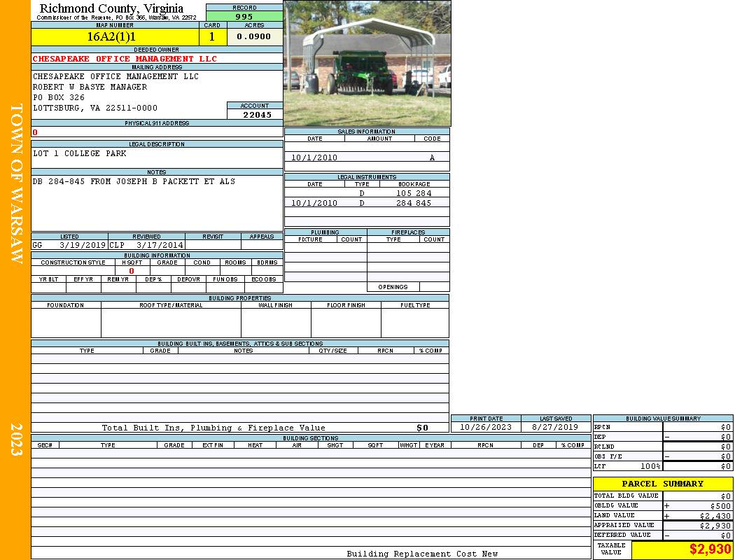Click the red TAXABLE VALUE $2,930

click(x=710, y=549)
